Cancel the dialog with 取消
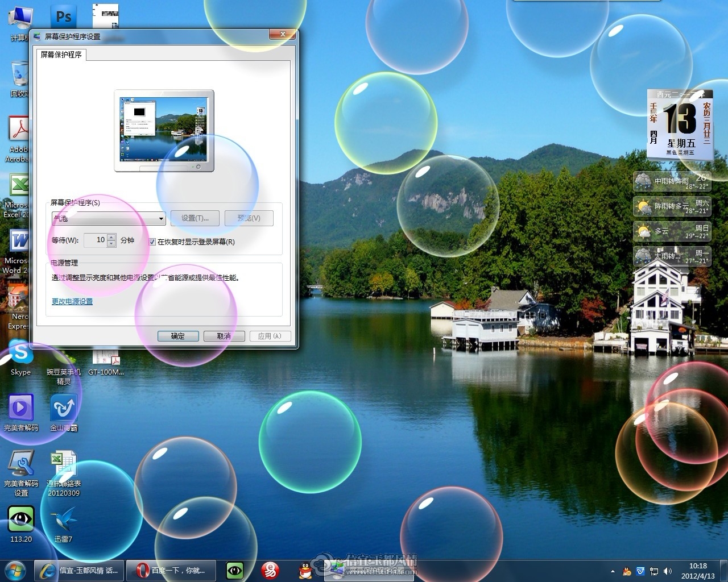Viewport: 728px width, 582px height. pyautogui.click(x=224, y=336)
